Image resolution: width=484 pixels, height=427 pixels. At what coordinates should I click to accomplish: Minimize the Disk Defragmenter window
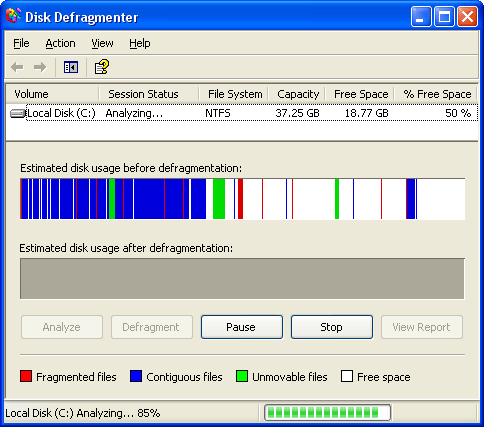point(421,16)
